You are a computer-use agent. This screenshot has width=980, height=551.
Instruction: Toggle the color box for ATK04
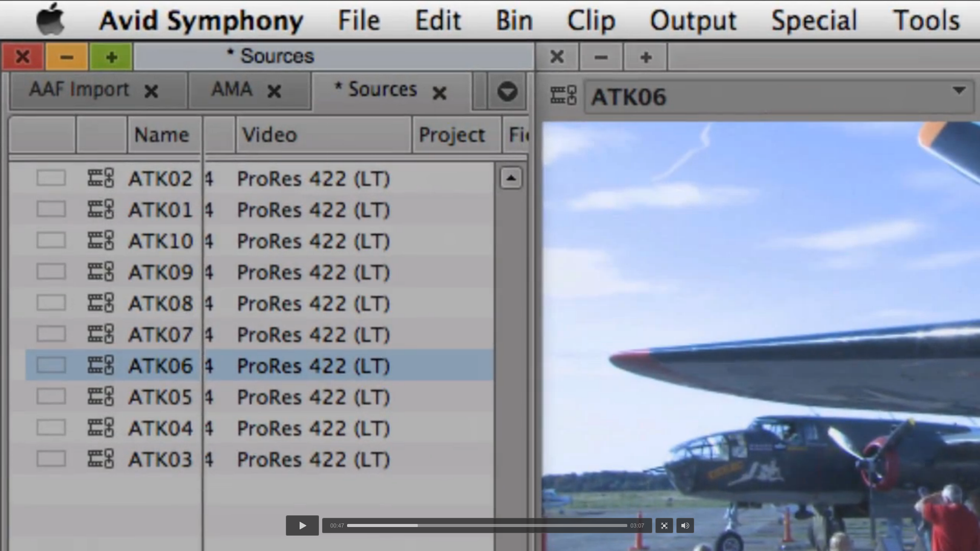tap(51, 428)
